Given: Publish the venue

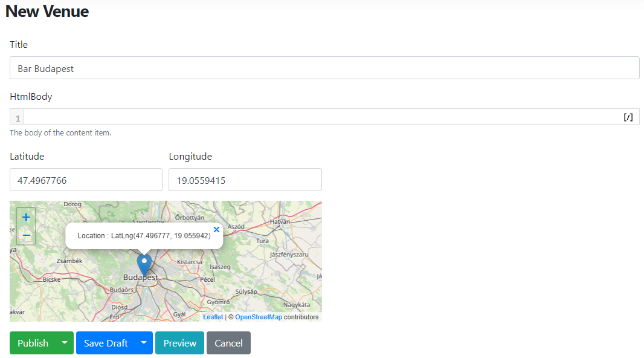Looking at the screenshot, I should click(33, 343).
